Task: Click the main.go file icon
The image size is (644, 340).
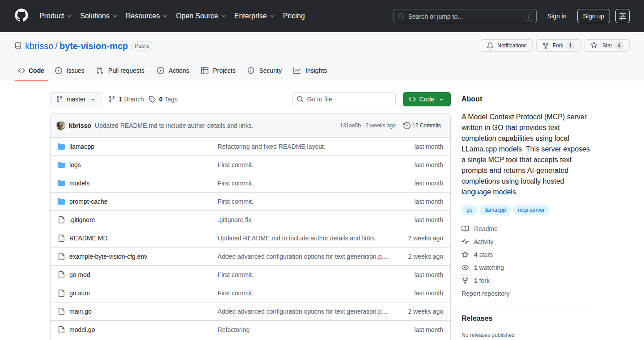Action: point(61,311)
